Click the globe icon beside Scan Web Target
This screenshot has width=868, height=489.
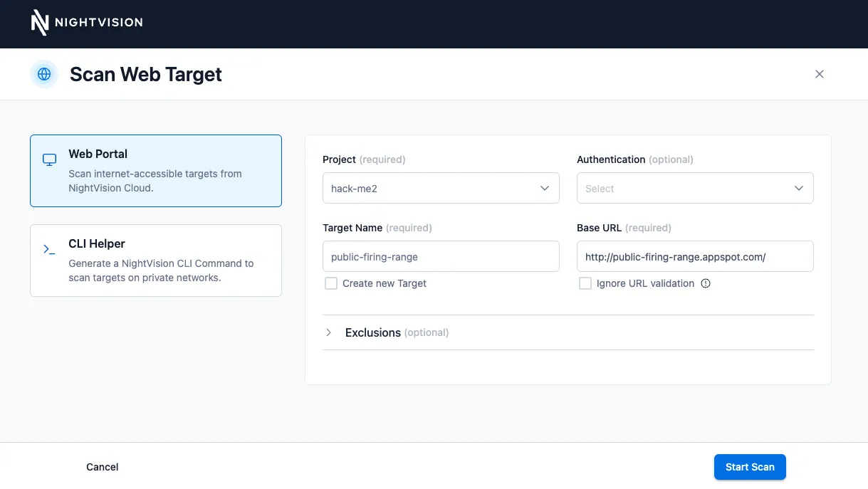[44, 74]
